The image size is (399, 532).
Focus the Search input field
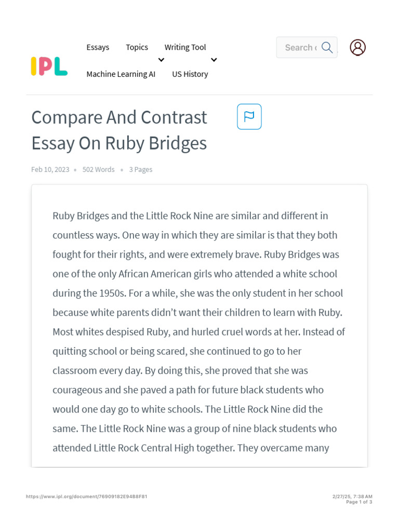[x=300, y=48]
